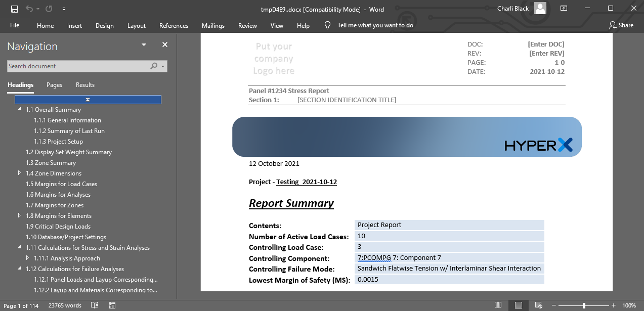Go to 1.1.3 Project Setup heading
The height and width of the screenshot is (311, 644).
pyautogui.click(x=58, y=142)
